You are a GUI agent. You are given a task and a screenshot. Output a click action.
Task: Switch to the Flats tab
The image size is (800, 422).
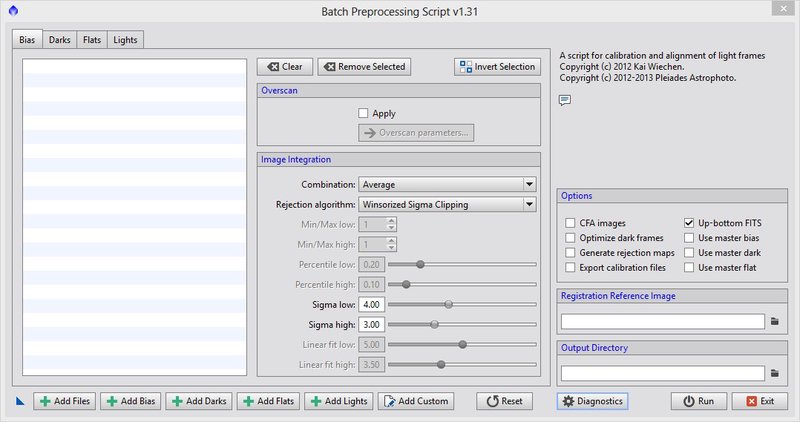tap(92, 39)
